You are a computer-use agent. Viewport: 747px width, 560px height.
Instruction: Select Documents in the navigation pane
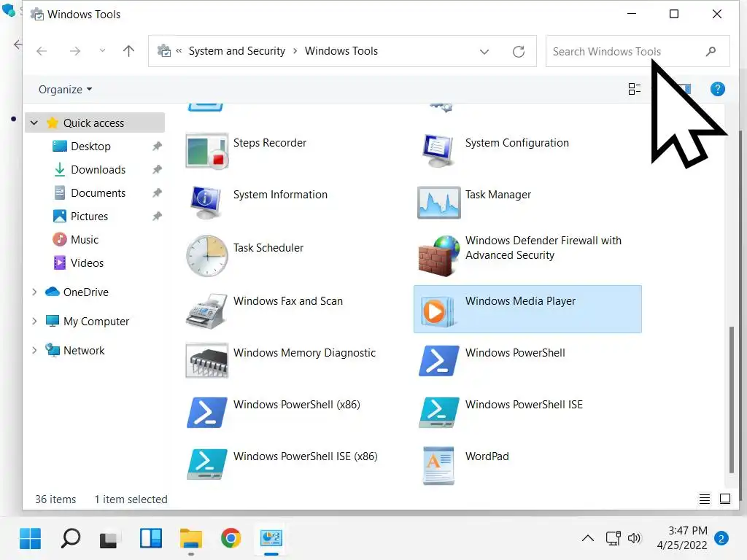(x=98, y=192)
